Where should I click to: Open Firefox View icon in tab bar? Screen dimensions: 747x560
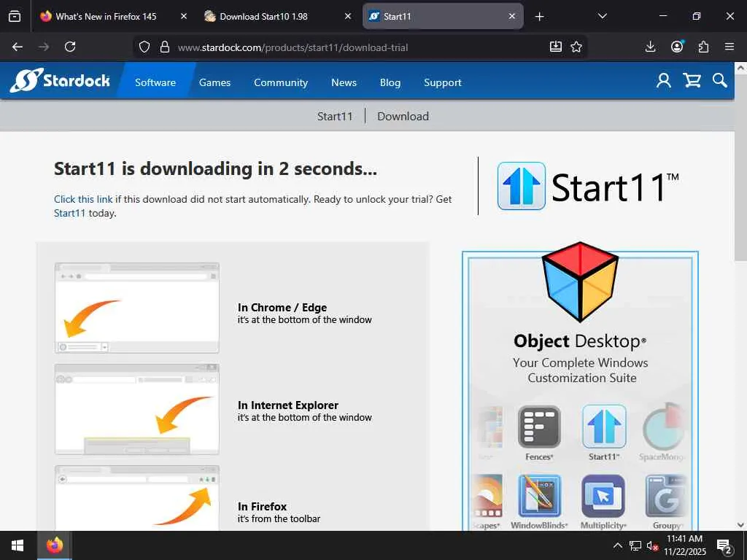[x=15, y=16]
